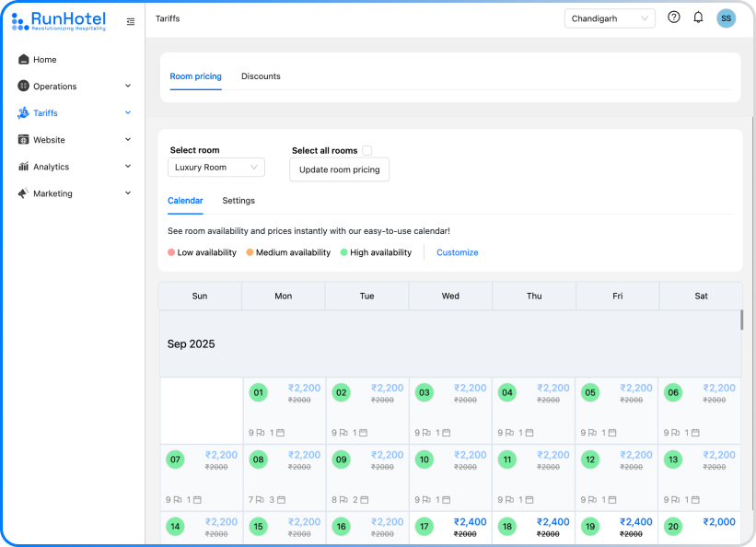Image resolution: width=756 pixels, height=547 pixels.
Task: Go to Home in sidebar
Action: tap(45, 59)
